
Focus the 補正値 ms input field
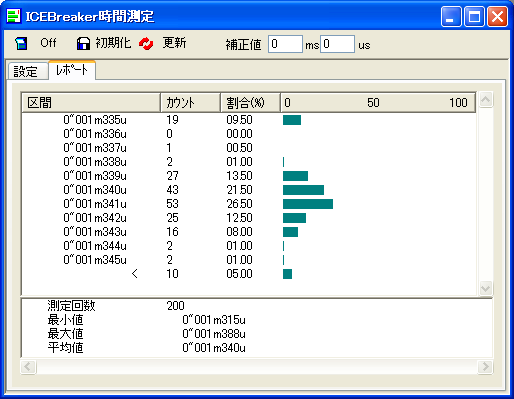pos(285,44)
